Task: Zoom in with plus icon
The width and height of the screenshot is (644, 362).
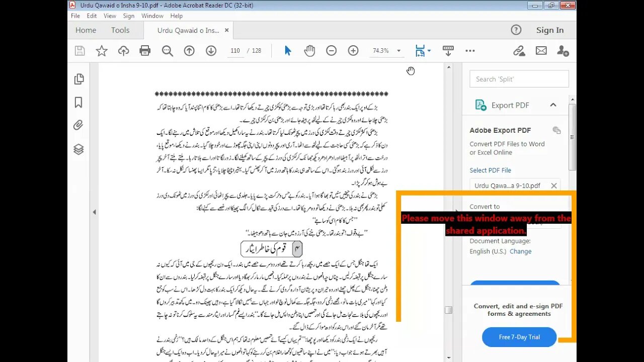Action: 353,51
